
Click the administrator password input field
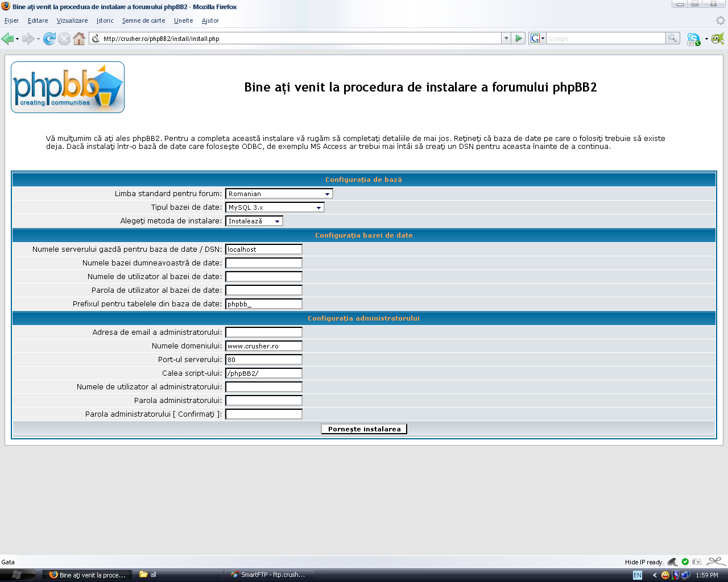point(264,401)
